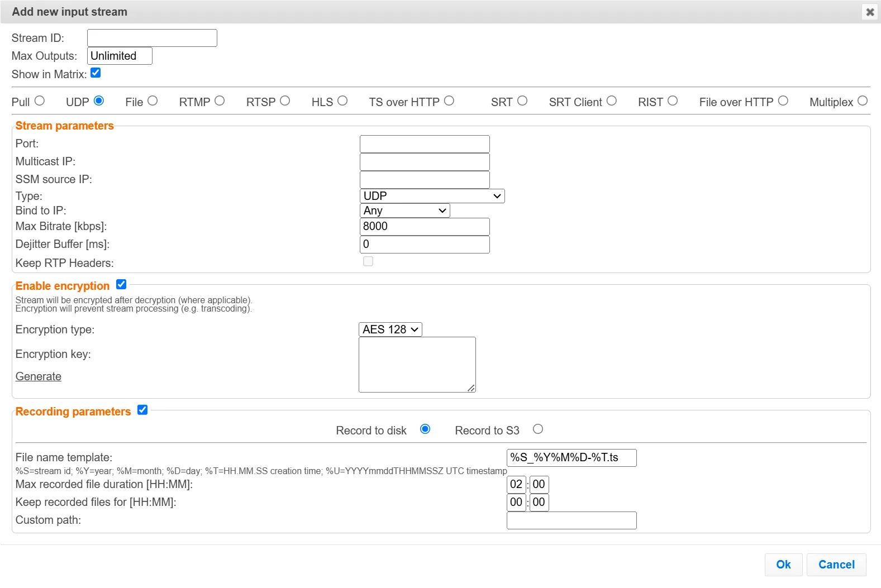The width and height of the screenshot is (881, 588).
Task: Select the File input type radio button
Action: (x=153, y=101)
